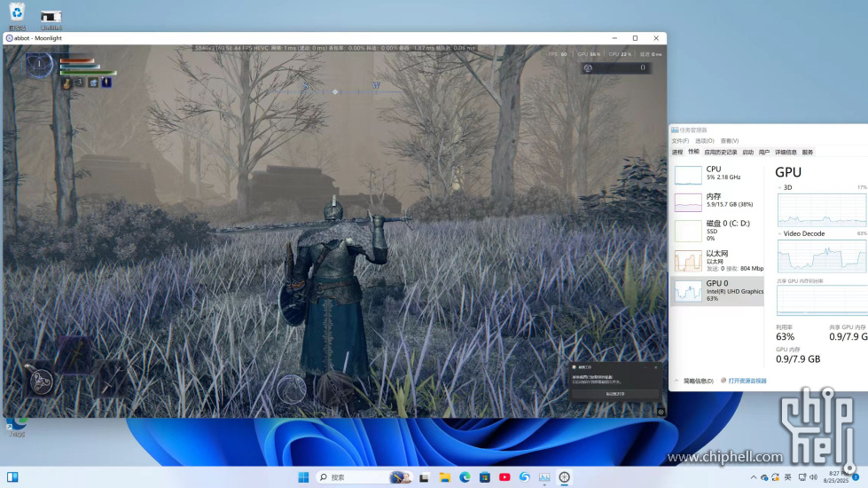Click the Windows Start button
Screen dimensions: 868x488
(303, 477)
